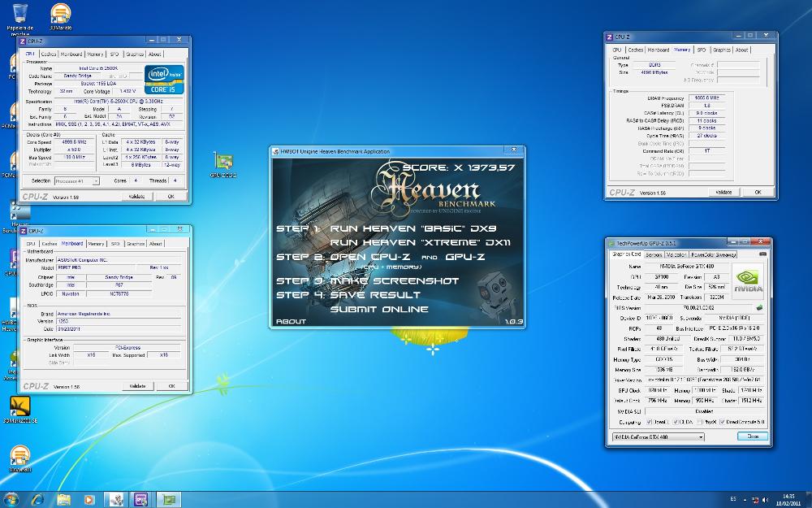The width and height of the screenshot is (812, 508).
Task: Switch to the GPU-Z taskbar item
Action: 168,500
